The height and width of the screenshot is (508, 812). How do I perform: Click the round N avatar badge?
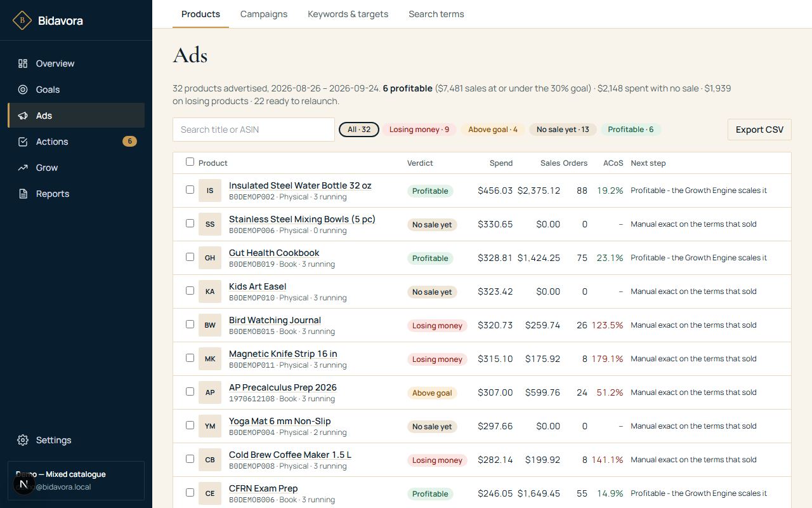(23, 485)
